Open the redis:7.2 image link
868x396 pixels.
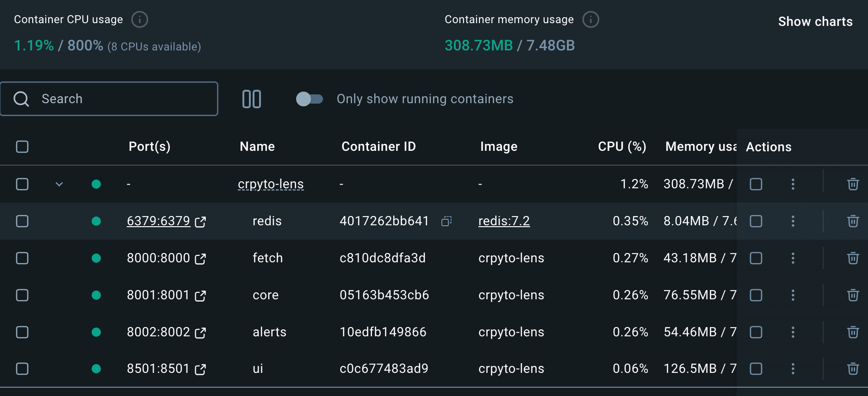[504, 221]
